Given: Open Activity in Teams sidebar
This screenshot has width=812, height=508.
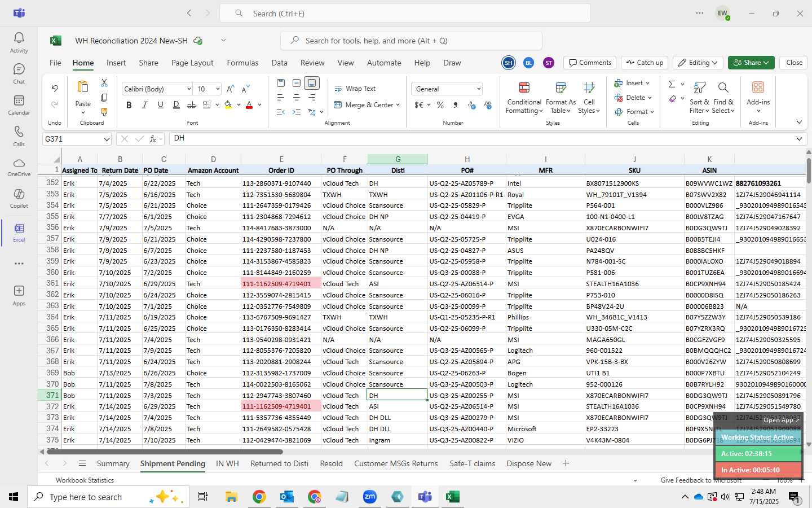Looking at the screenshot, I should tap(19, 42).
